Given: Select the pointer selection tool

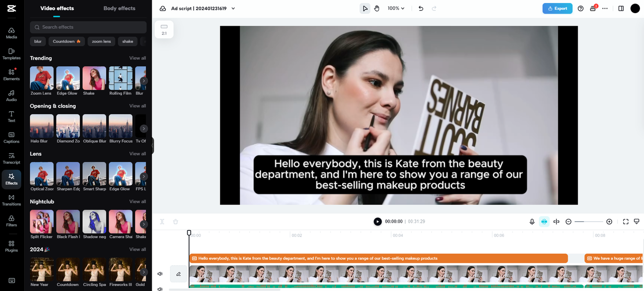Looking at the screenshot, I should click(x=365, y=9).
